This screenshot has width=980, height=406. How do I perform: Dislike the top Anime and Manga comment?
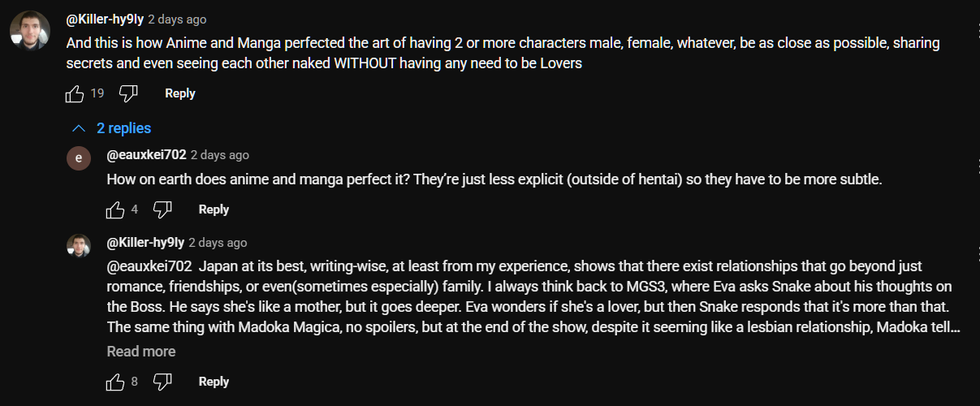128,94
